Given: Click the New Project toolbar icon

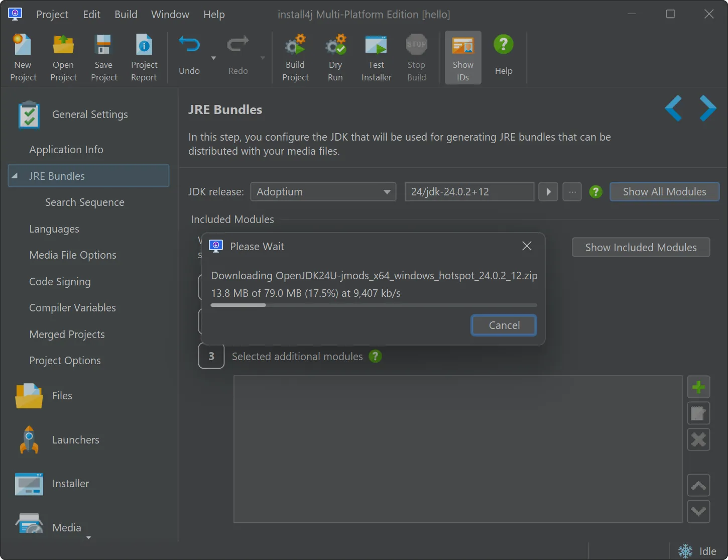Looking at the screenshot, I should coord(23,57).
